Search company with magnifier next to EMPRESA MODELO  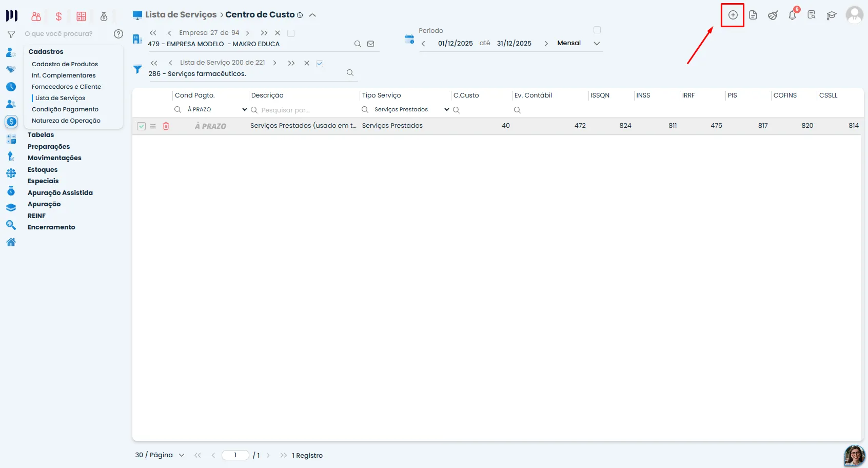(x=358, y=44)
